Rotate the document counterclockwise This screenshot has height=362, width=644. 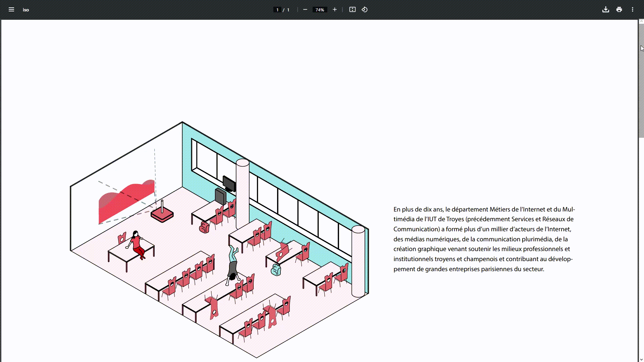(x=365, y=10)
